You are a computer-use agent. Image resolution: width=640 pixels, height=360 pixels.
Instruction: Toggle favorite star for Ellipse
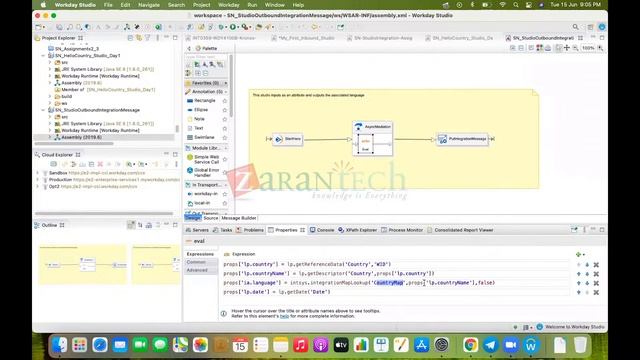224,110
